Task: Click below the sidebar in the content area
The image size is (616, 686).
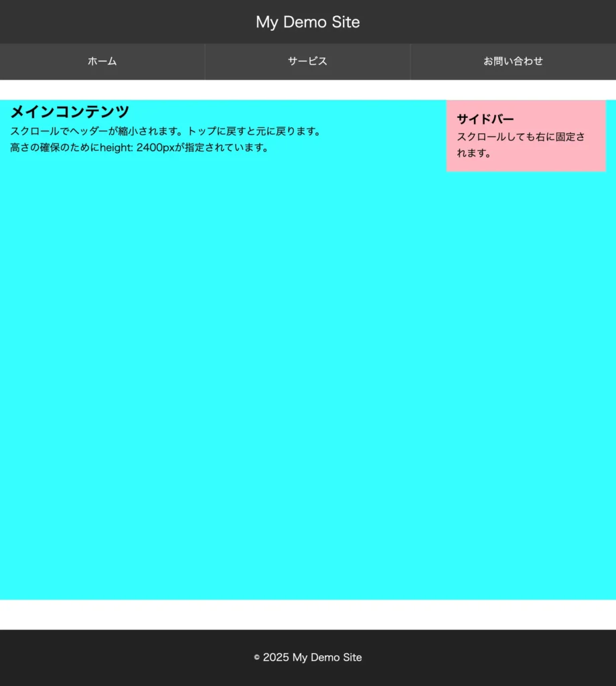Action: tap(526, 268)
